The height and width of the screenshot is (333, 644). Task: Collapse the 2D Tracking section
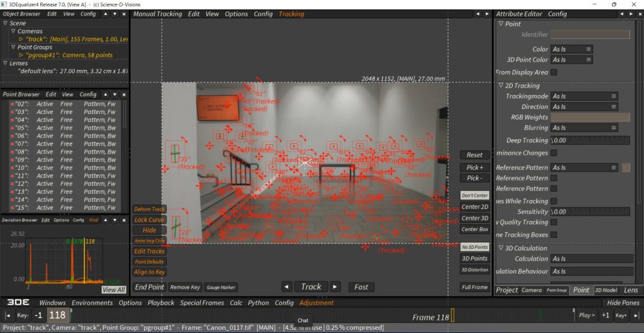(x=501, y=86)
